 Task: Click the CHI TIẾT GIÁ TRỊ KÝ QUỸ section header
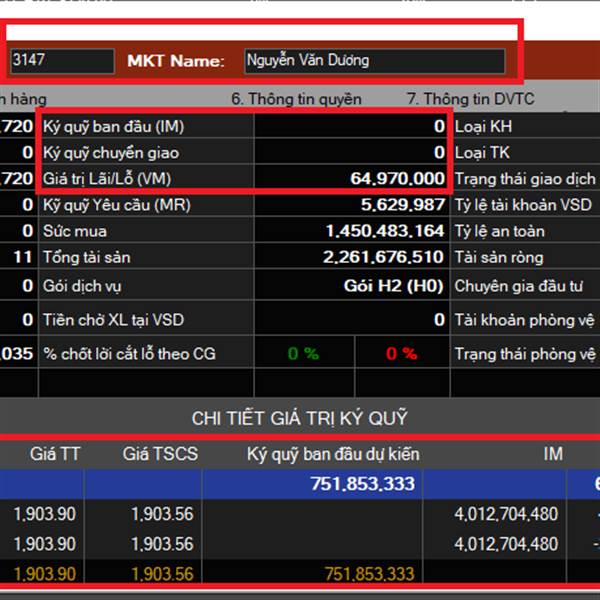pyautogui.click(x=299, y=418)
